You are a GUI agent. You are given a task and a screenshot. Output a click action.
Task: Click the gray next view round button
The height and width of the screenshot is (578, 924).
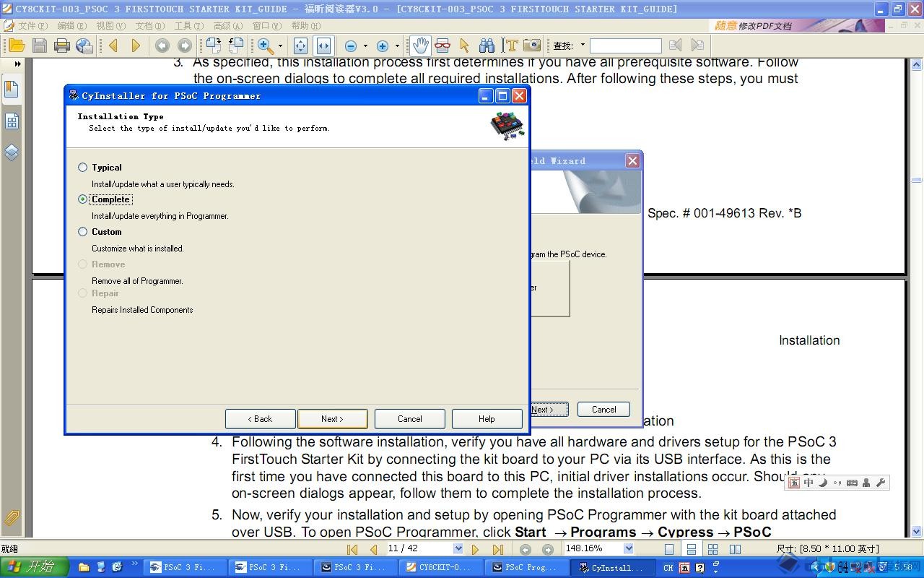[x=185, y=46]
